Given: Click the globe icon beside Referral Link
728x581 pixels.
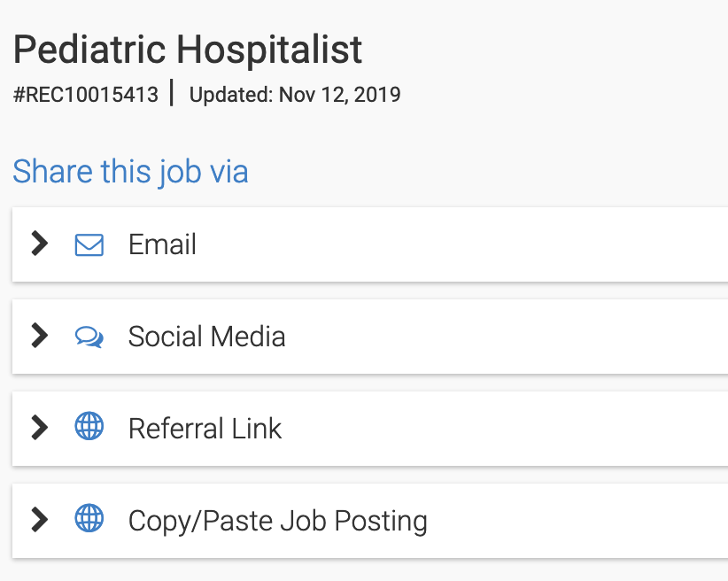Looking at the screenshot, I should [x=89, y=428].
